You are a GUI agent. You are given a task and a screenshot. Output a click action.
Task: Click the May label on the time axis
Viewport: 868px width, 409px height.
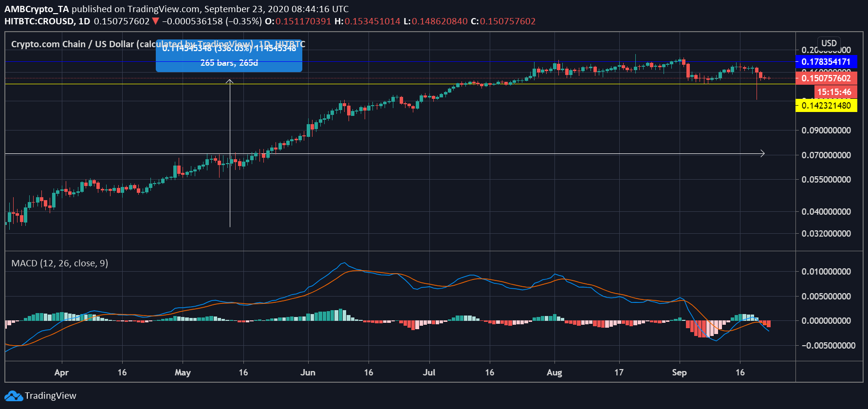pos(183,372)
